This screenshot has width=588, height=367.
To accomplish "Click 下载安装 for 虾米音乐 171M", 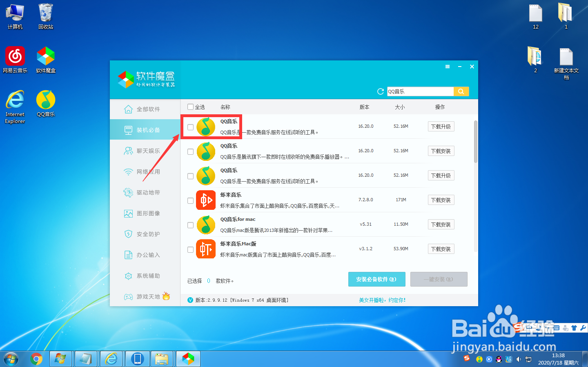I will tap(441, 200).
